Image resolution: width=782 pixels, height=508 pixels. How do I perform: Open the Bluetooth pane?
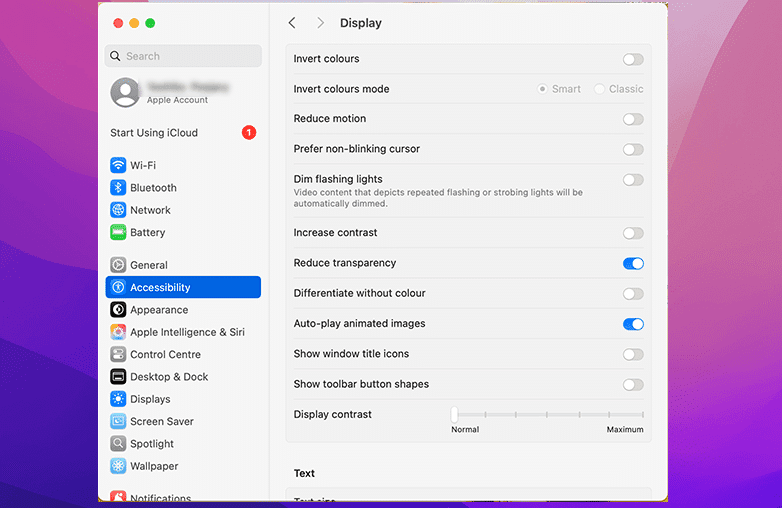[183, 187]
